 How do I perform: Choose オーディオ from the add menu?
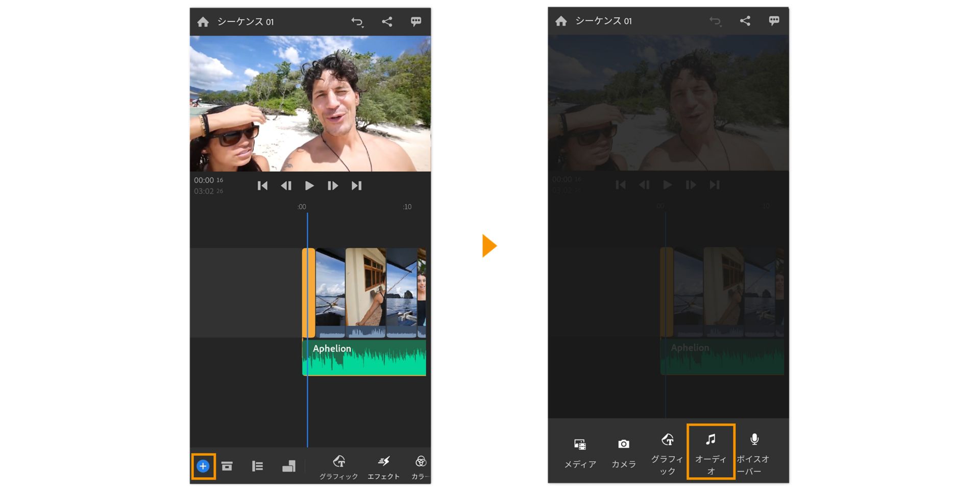click(710, 452)
